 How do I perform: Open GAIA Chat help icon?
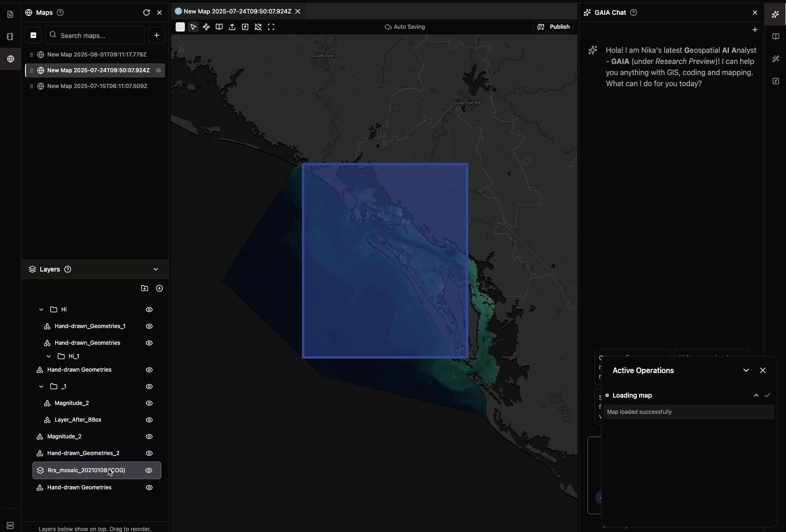click(634, 13)
